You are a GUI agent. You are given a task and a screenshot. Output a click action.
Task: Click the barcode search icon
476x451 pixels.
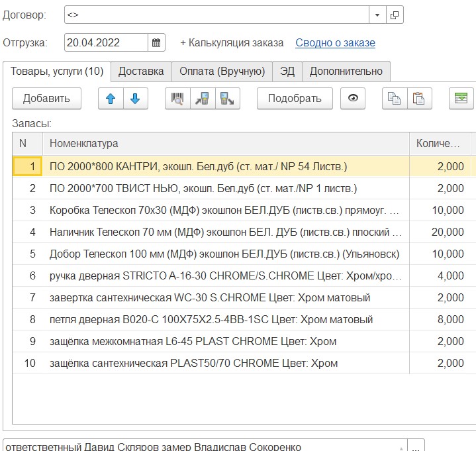[x=177, y=99]
